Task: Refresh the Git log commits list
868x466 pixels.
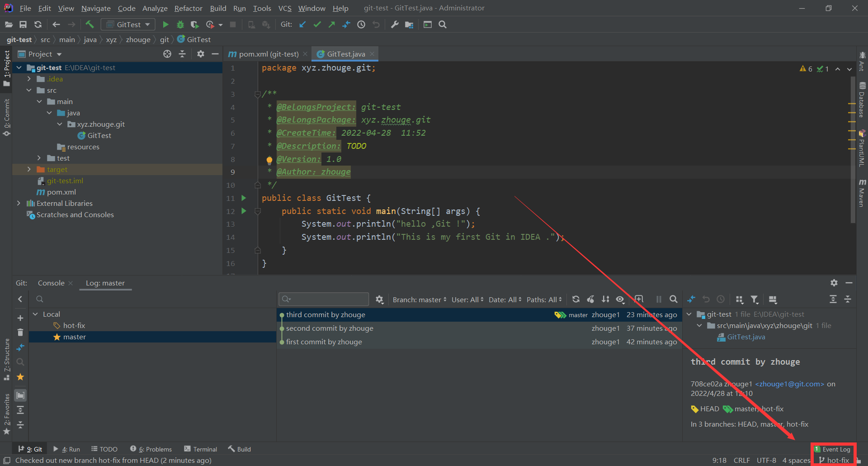Action: point(576,299)
